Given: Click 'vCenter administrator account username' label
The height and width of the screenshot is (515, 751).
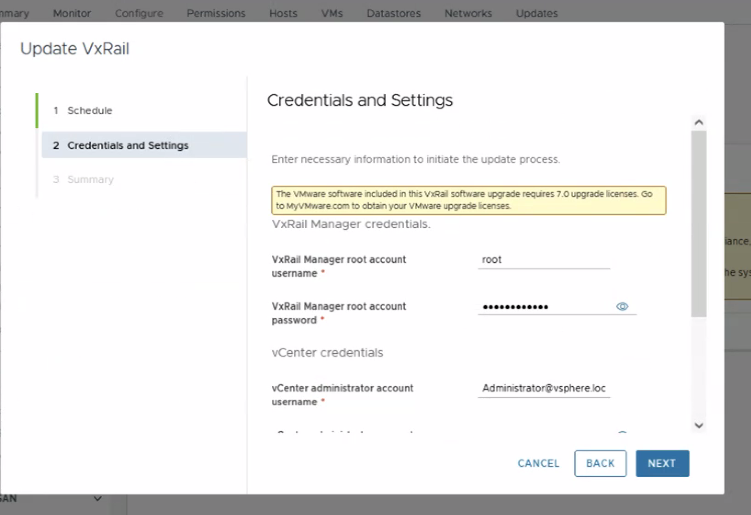Looking at the screenshot, I should 342,395.
